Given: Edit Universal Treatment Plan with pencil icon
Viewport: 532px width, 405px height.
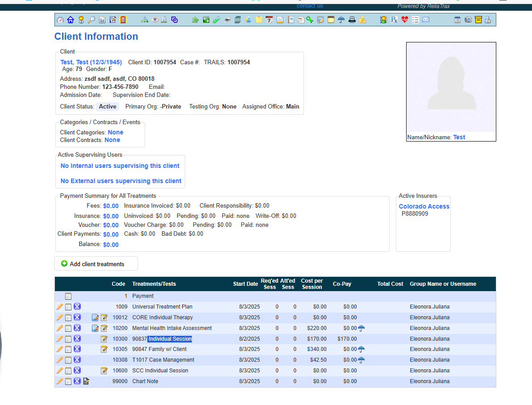Looking at the screenshot, I should click(59, 307).
